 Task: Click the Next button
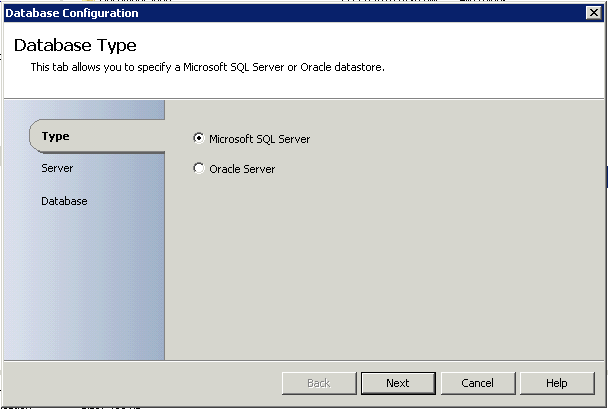(398, 383)
